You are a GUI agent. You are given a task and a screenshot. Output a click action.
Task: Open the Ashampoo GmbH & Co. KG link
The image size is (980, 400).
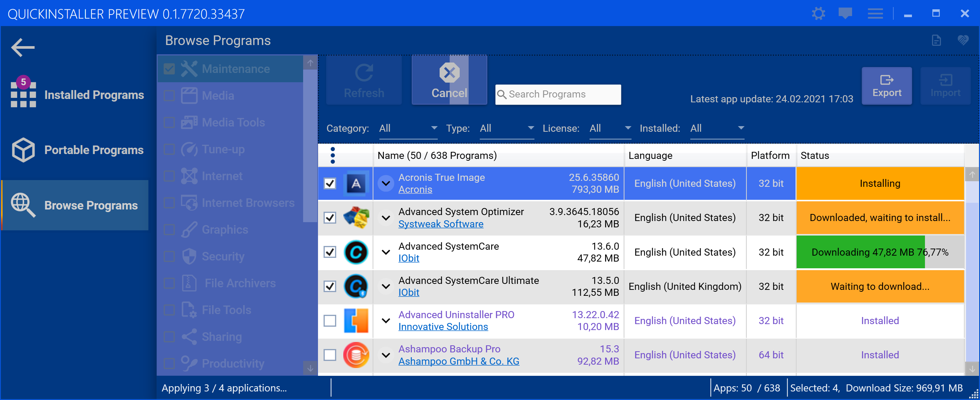coord(459,361)
